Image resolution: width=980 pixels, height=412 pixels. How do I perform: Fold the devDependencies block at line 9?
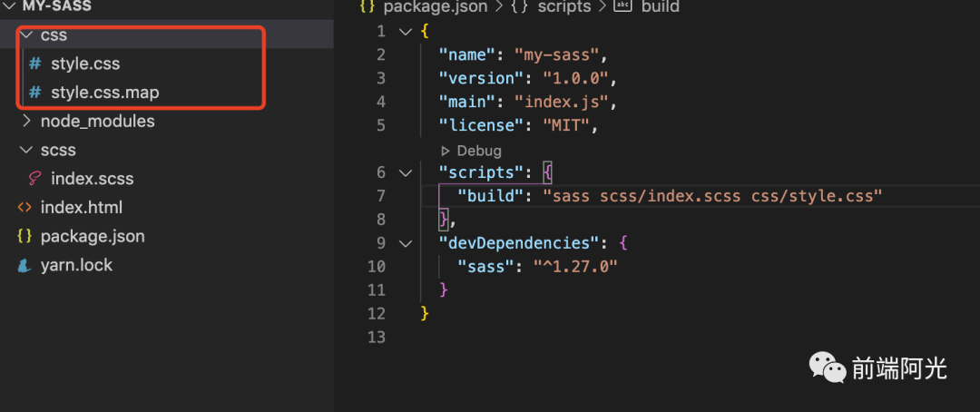(x=406, y=243)
